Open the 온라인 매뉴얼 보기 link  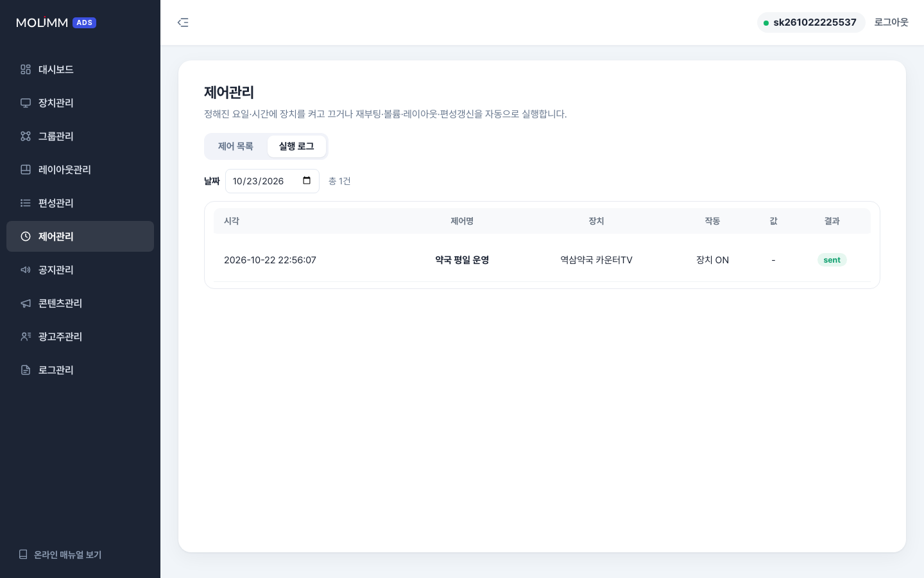click(60, 554)
